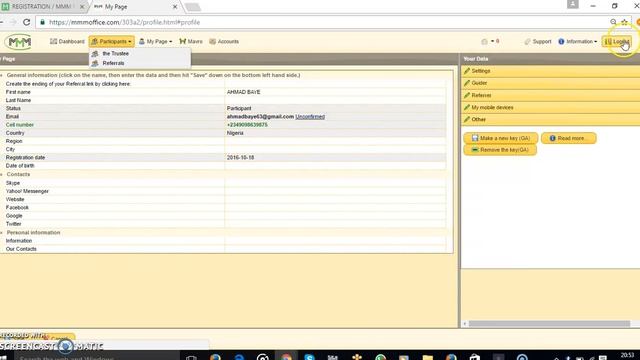Click the secure padlock icon
This screenshot has height=360, width=640.
point(42,22)
